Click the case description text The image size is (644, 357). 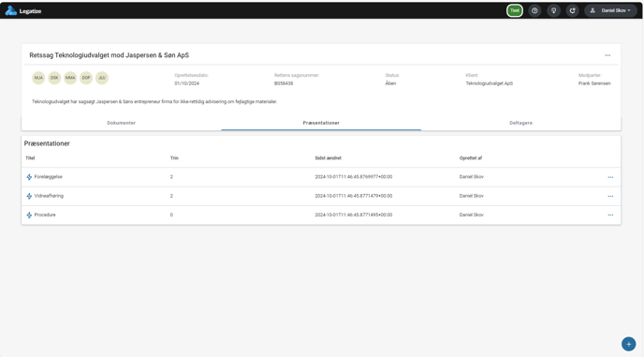(154, 101)
